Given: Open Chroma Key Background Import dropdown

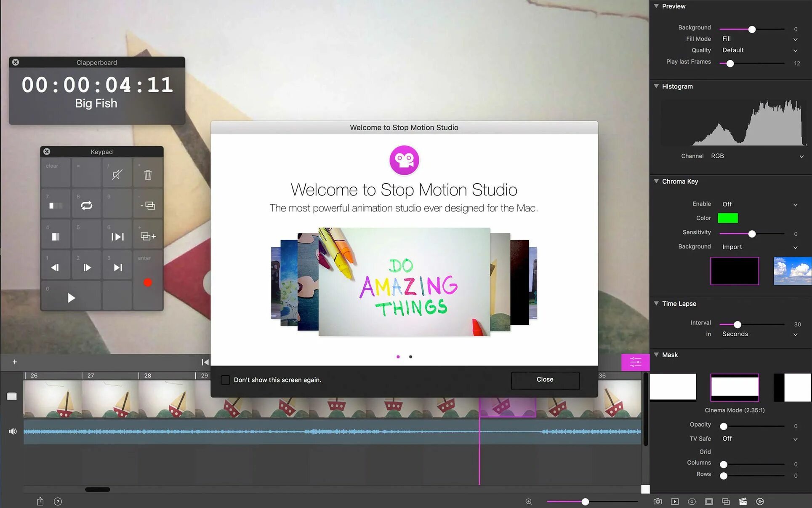Looking at the screenshot, I should tap(760, 247).
